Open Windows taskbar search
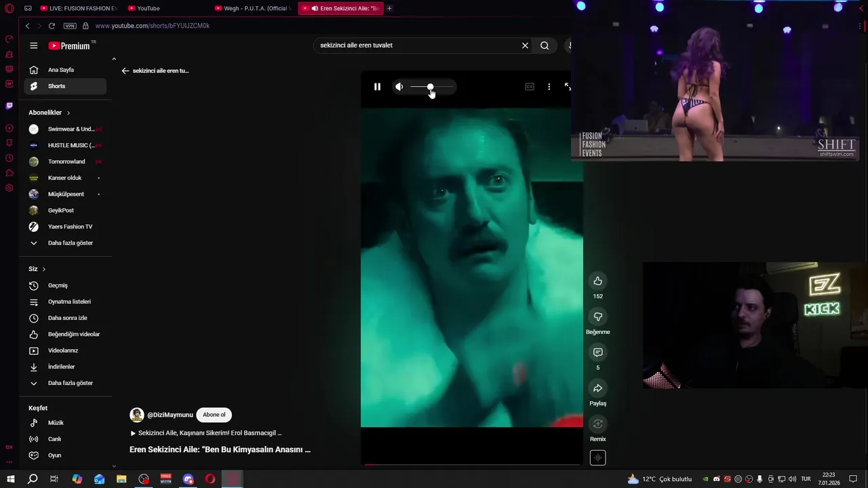868x488 pixels. pyautogui.click(x=33, y=479)
